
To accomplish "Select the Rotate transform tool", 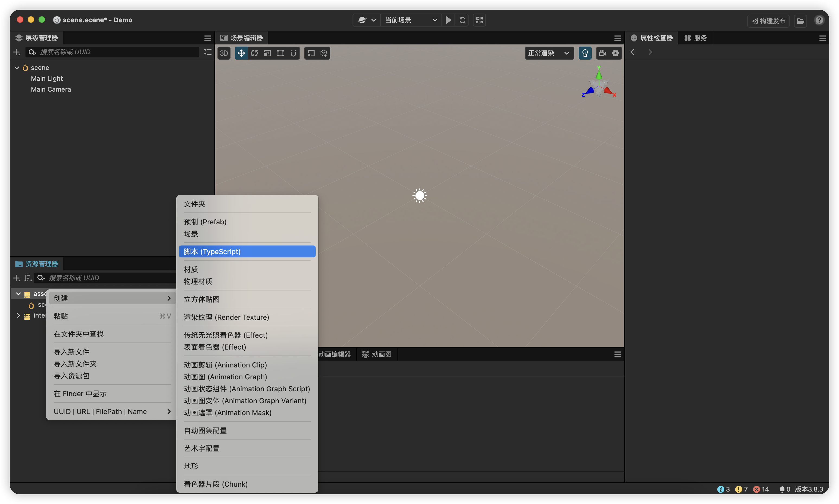I will [254, 53].
